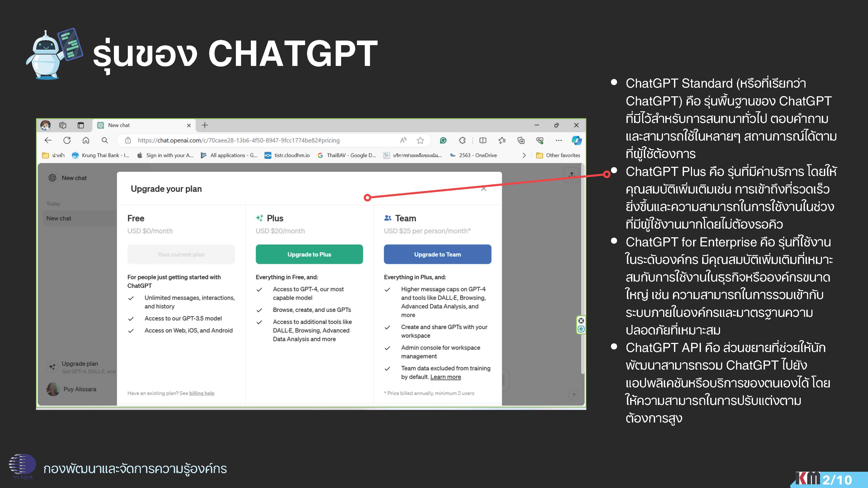
Task: Start a New chat from the ChatGPT logo
Action: click(67, 178)
